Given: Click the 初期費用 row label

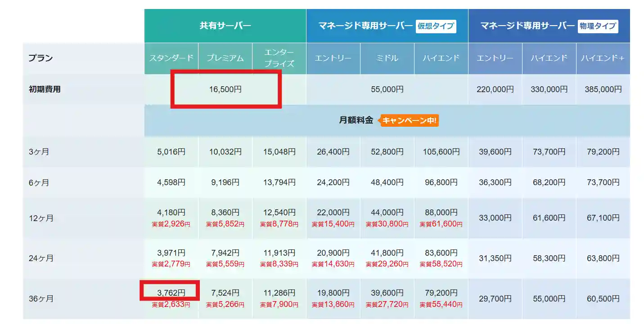Looking at the screenshot, I should click(x=44, y=89).
